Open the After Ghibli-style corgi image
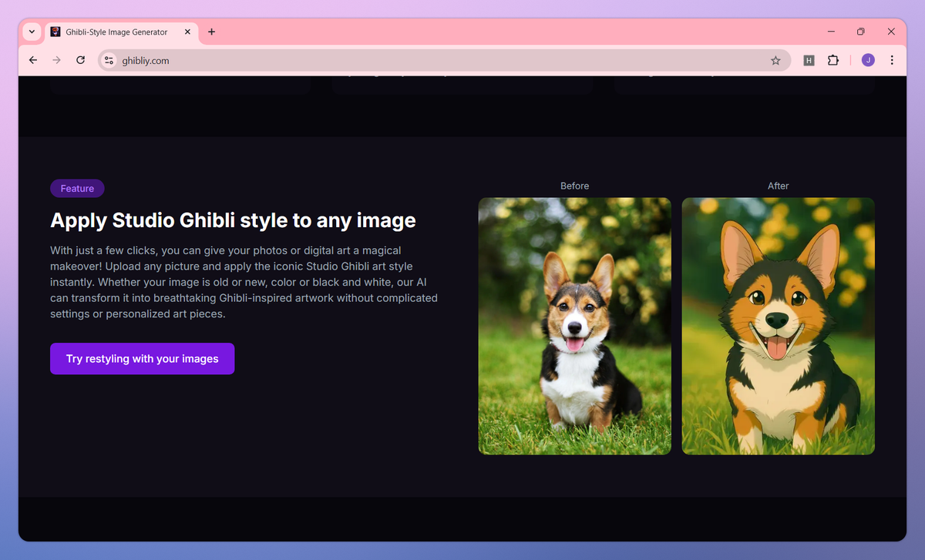 click(779, 326)
